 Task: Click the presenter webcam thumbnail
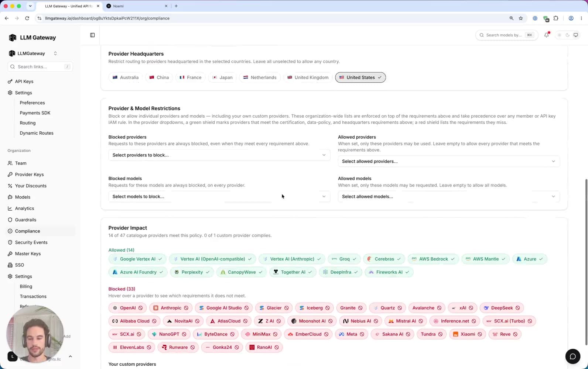(x=35, y=334)
